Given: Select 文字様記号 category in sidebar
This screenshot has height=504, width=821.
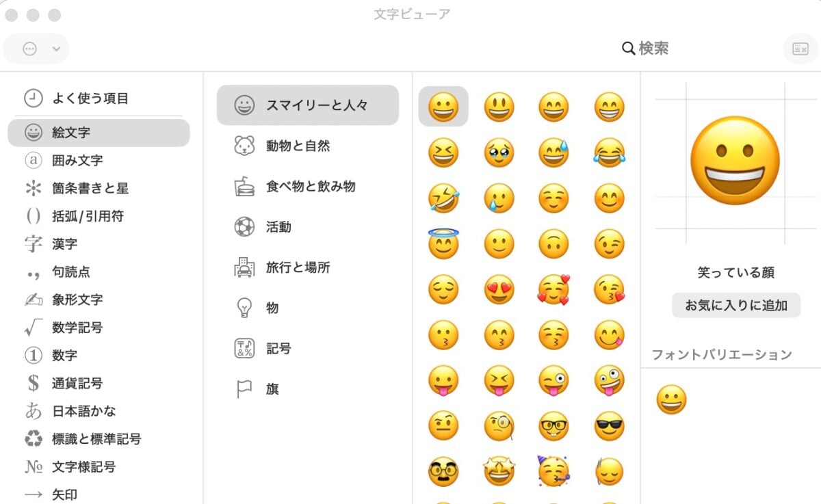Looking at the screenshot, I should coord(99,467).
